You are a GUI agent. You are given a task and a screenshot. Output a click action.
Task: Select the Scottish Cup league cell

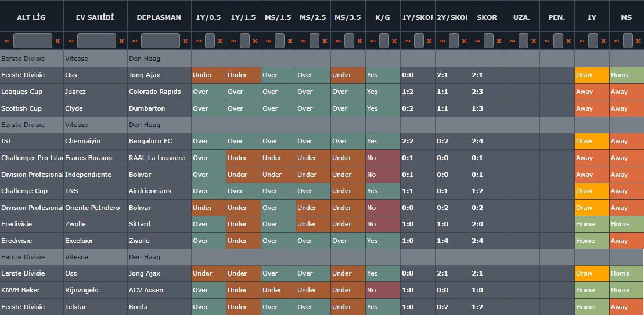(31, 108)
